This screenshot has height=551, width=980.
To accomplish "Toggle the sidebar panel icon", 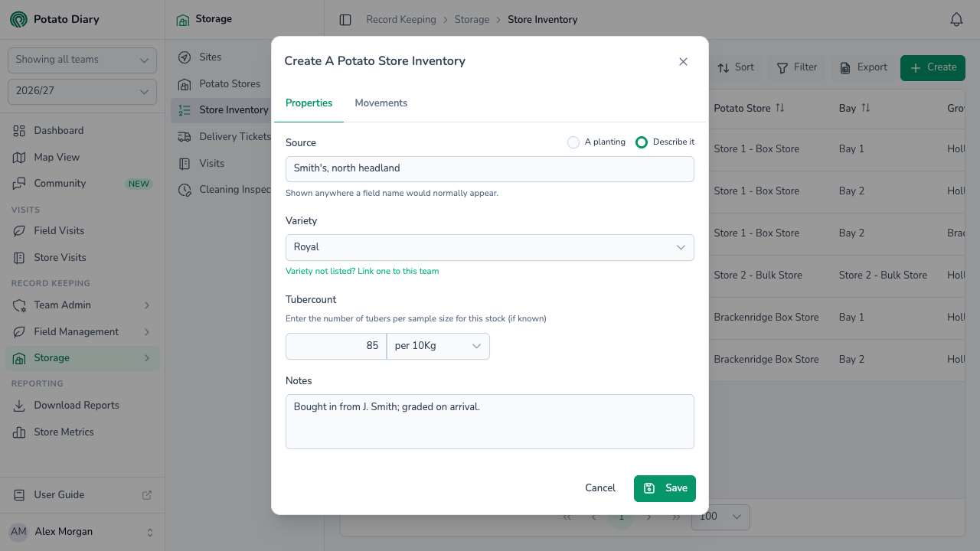I will coord(345,20).
